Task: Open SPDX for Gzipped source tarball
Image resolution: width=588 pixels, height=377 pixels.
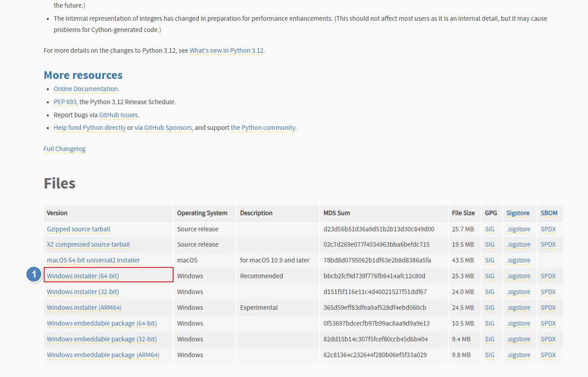Action: coord(548,229)
